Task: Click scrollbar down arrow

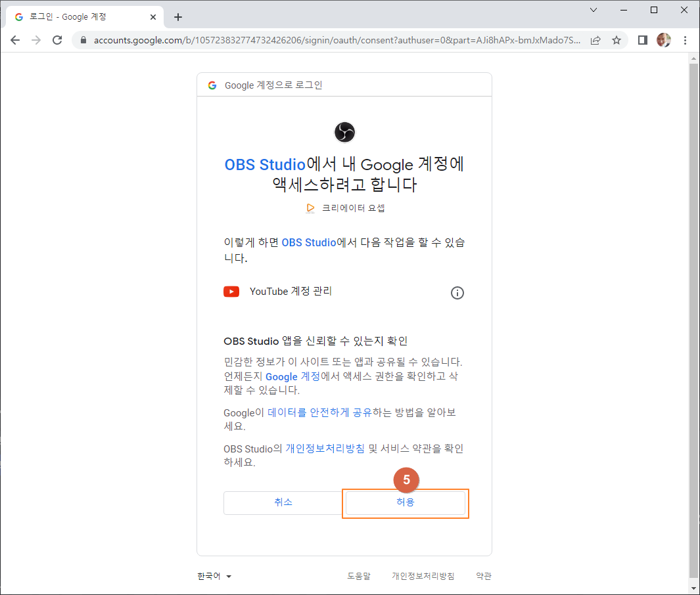Action: click(x=693, y=588)
